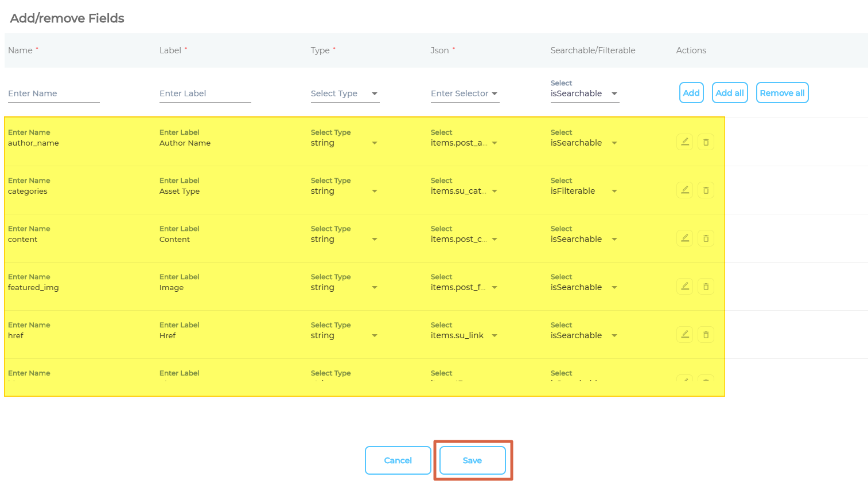Open top isSearchable dropdown in new-field row
The width and height of the screenshot is (868, 485).
point(584,93)
